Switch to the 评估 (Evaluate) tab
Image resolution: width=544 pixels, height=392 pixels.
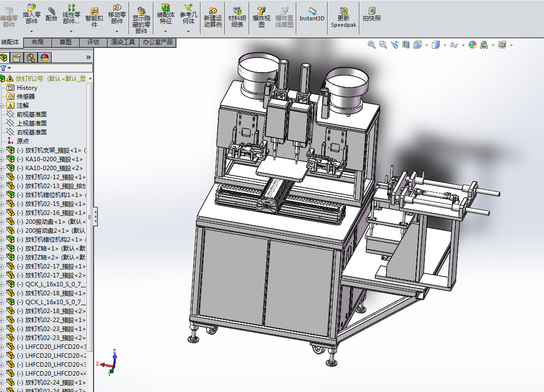pos(93,42)
